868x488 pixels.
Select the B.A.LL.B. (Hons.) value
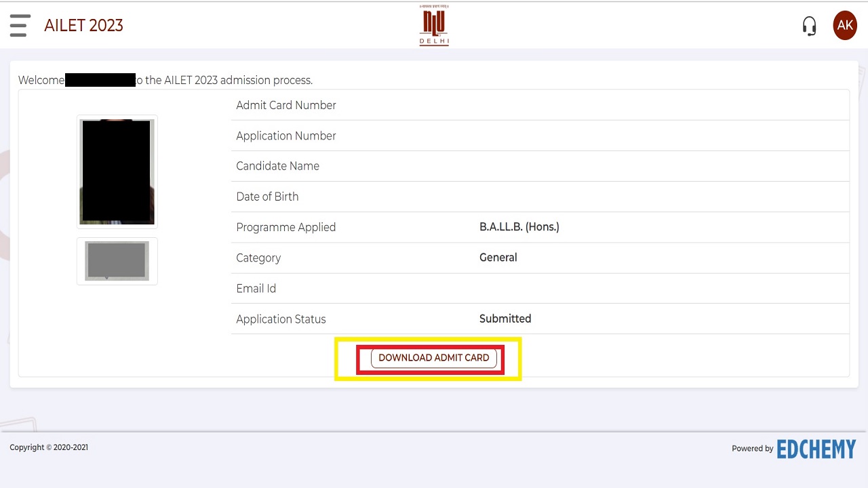tap(519, 227)
